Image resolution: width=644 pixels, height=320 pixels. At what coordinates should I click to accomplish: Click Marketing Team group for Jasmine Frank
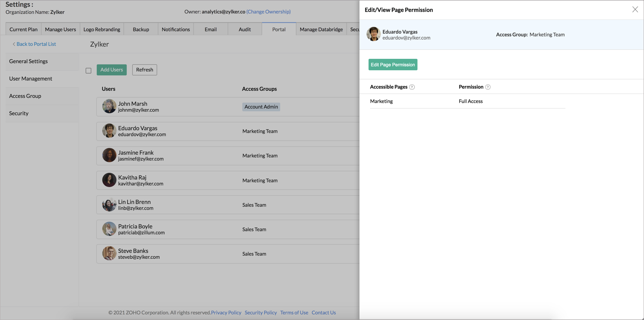pos(260,156)
